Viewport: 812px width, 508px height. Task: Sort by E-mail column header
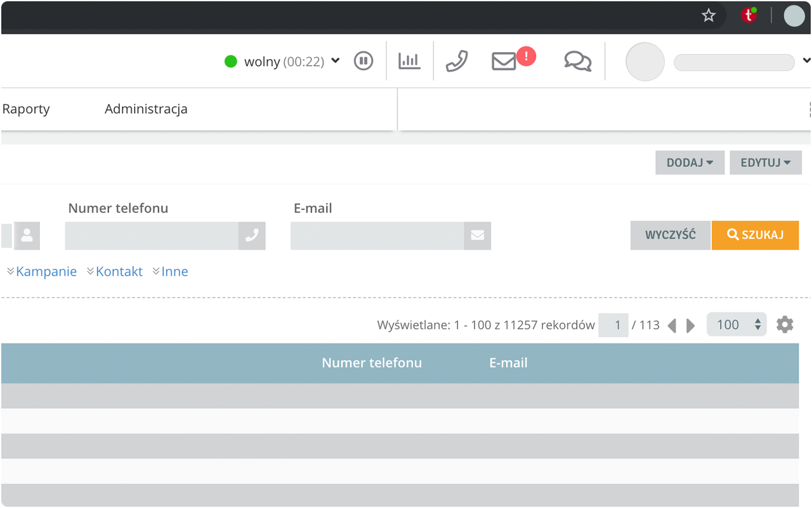click(508, 363)
